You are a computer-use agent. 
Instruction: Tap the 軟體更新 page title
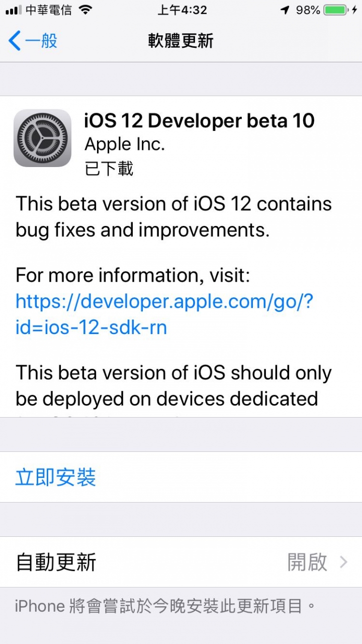pyautogui.click(x=181, y=41)
